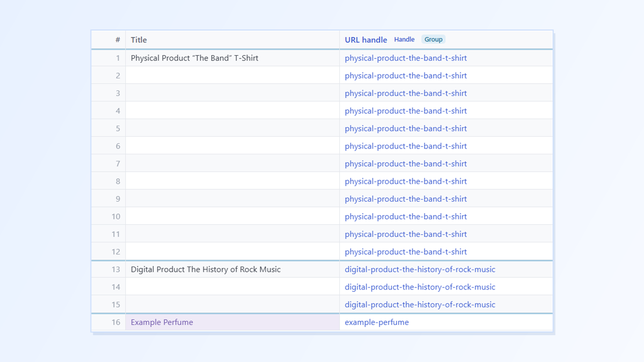644x362 pixels.
Task: Click the handle cell in row 9
Action: click(x=446, y=199)
